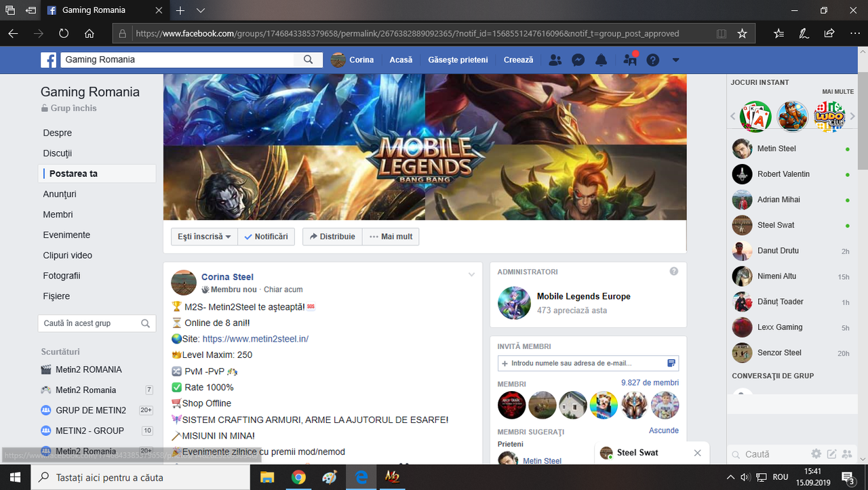Image resolution: width=868 pixels, height=490 pixels.
Task: Open the volume icon in system tray
Action: (x=745, y=477)
